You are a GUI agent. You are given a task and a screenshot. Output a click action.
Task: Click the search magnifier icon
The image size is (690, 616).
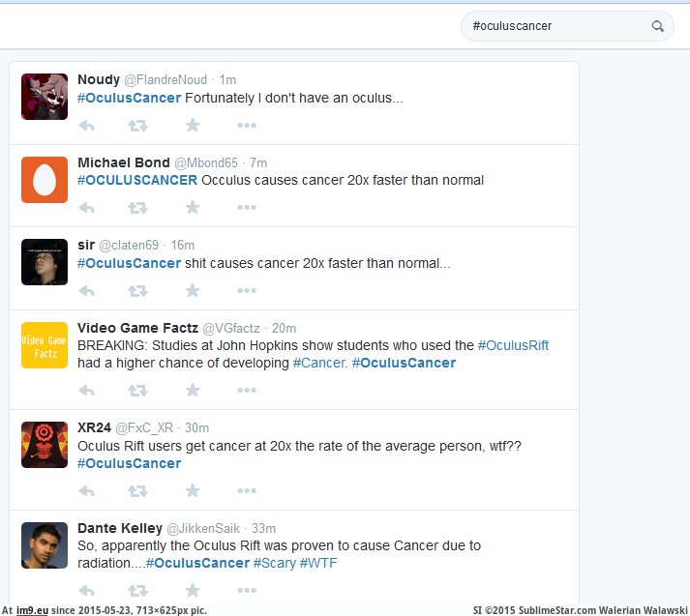(x=657, y=26)
